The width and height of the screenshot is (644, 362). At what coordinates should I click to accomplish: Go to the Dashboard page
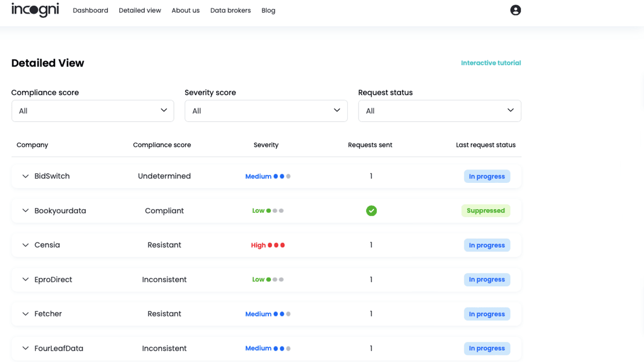[90, 10]
